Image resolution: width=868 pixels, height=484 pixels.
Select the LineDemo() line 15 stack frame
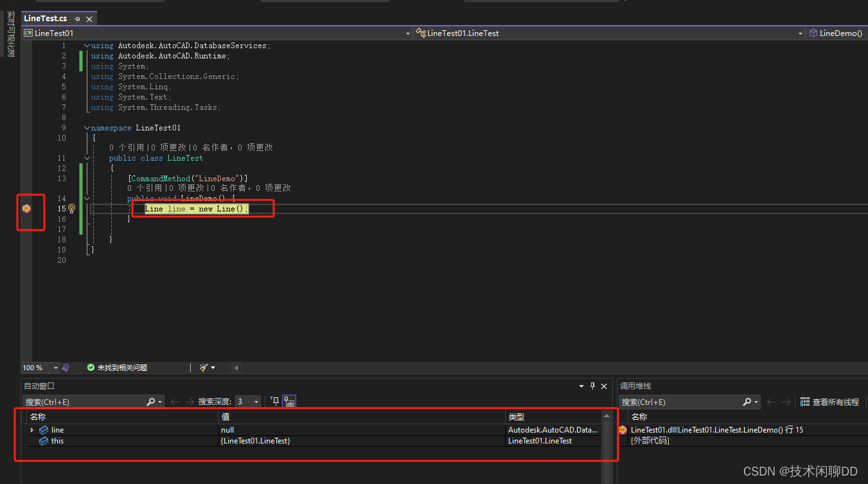coord(716,430)
